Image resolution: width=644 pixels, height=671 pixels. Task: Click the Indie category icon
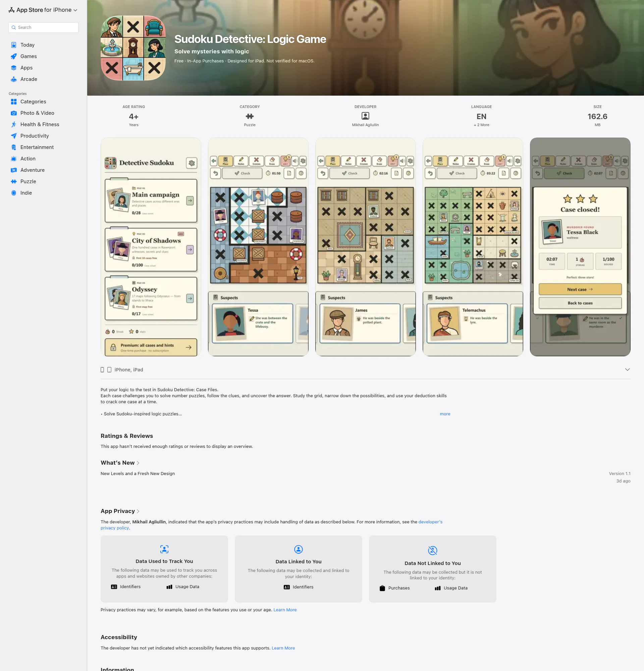[x=14, y=193]
